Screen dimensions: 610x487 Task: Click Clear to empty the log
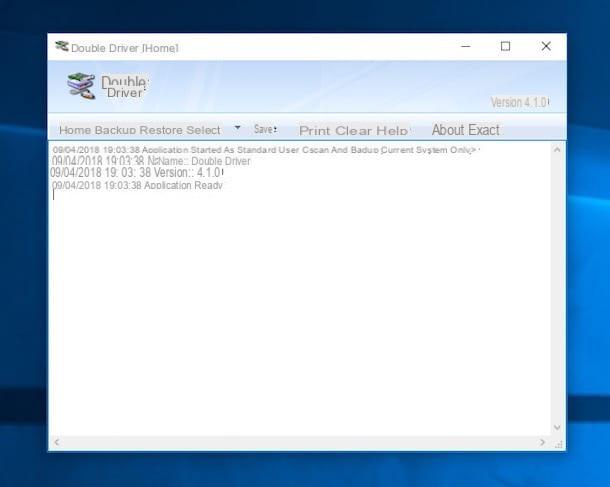point(354,130)
